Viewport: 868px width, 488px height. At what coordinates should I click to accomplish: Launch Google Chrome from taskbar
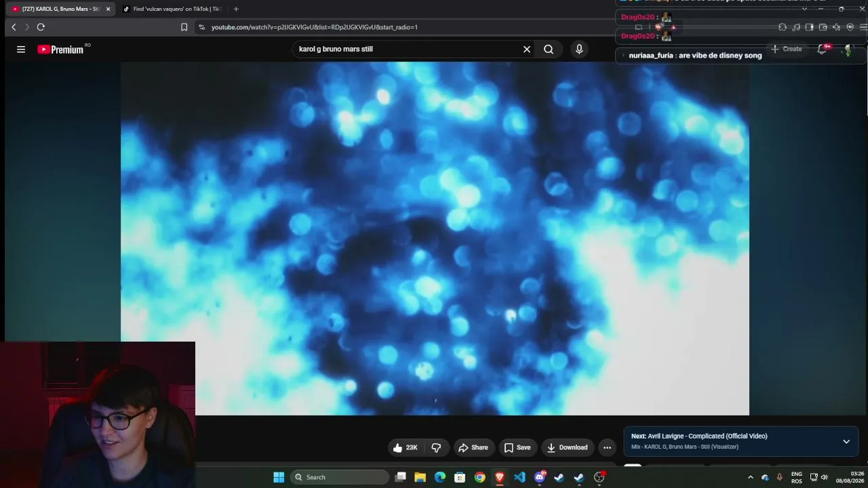coord(480,477)
